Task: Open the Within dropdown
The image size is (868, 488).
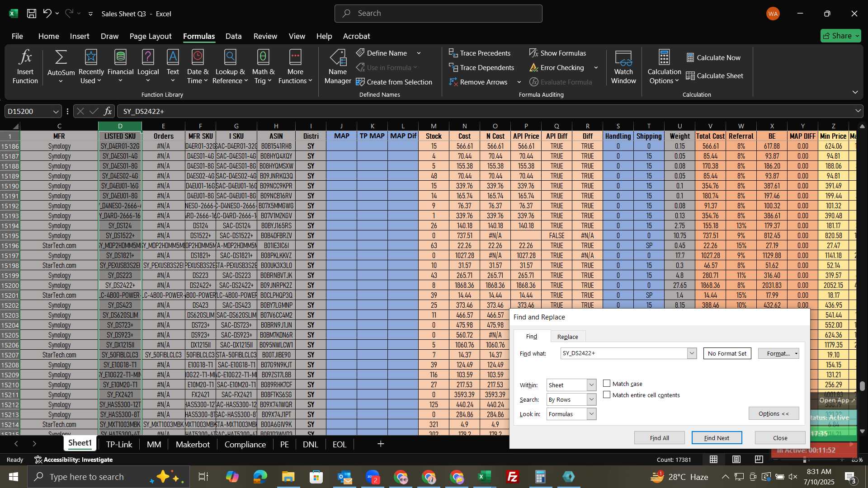Action: pyautogui.click(x=591, y=385)
